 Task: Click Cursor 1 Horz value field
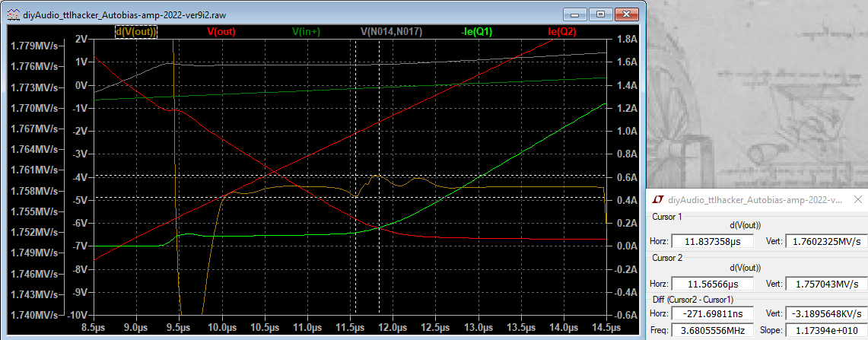[x=713, y=241]
